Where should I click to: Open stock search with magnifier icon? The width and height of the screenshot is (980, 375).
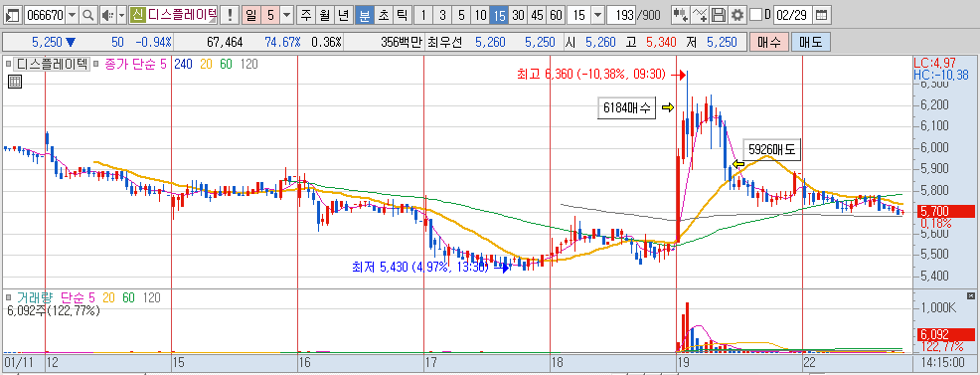(x=88, y=15)
